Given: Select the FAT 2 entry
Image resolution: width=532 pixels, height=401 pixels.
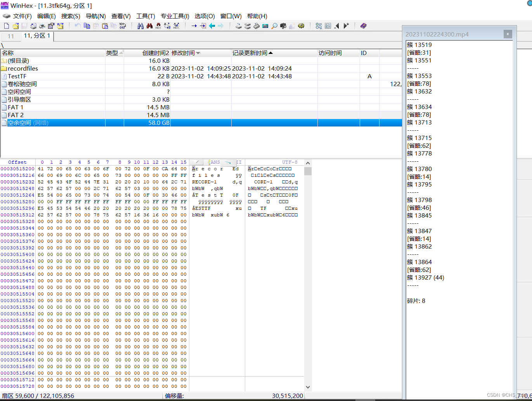Looking at the screenshot, I should coord(201,115).
